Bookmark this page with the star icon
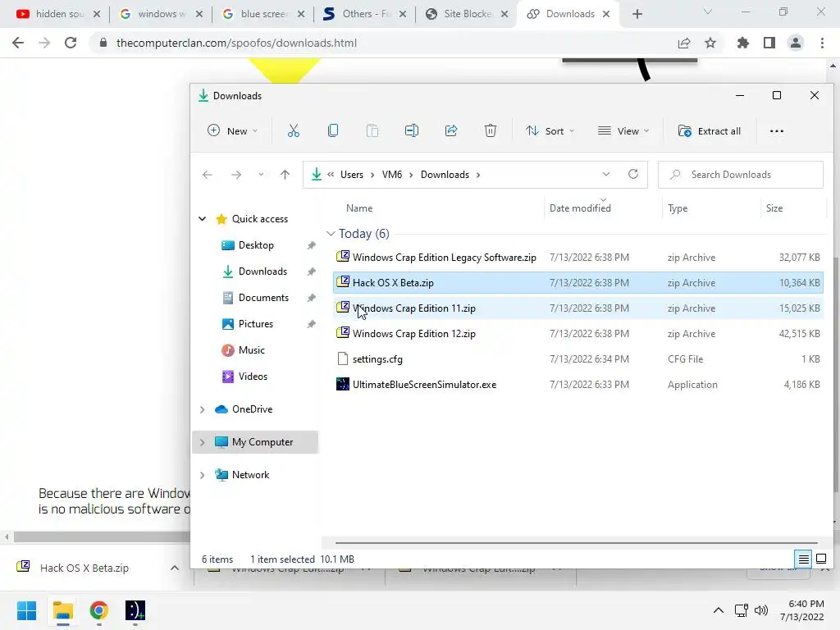This screenshot has width=840, height=630. (x=710, y=43)
